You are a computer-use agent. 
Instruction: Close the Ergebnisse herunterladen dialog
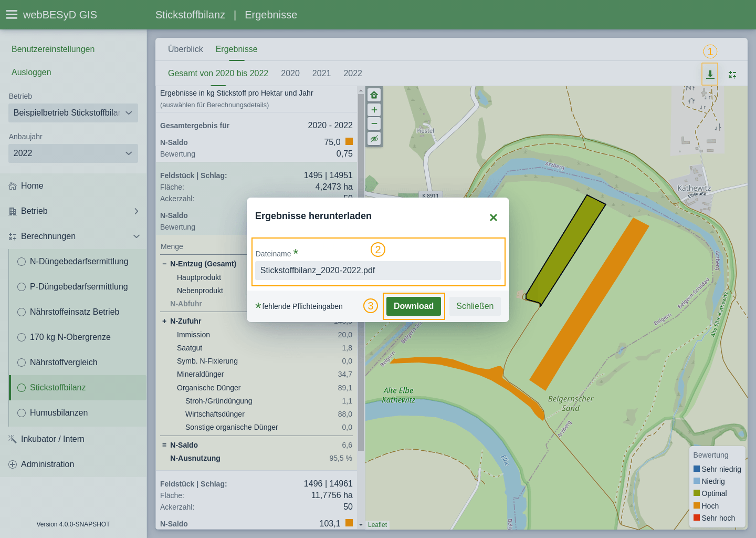point(493,218)
